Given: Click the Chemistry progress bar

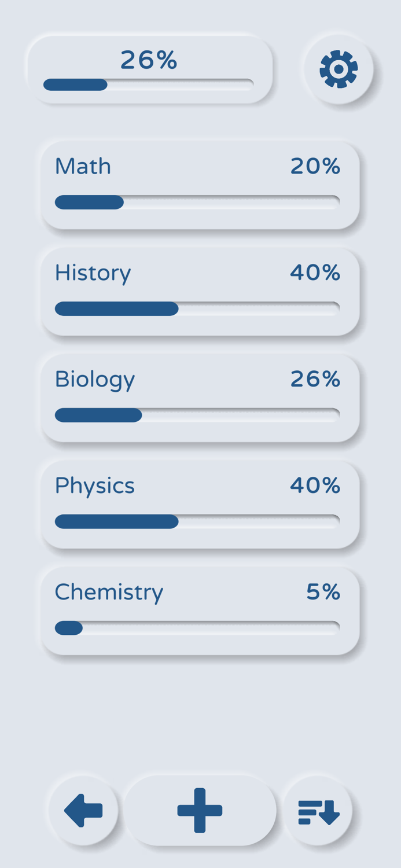Looking at the screenshot, I should click(197, 627).
